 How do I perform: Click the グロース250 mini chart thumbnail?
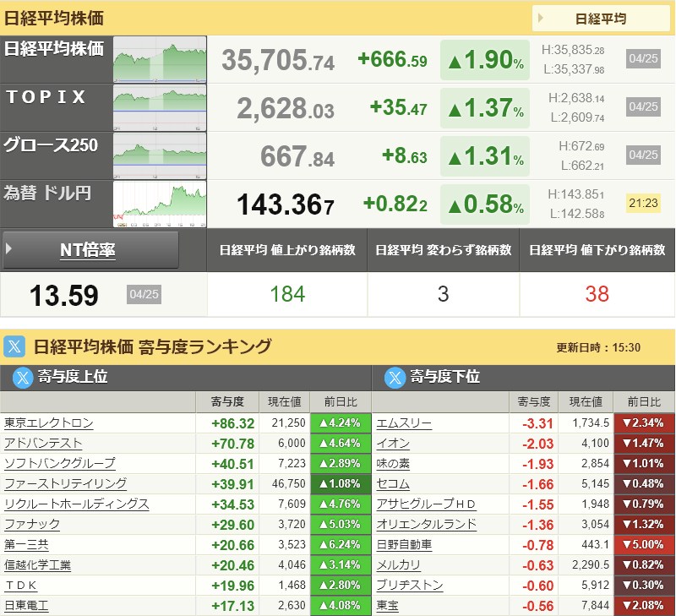pos(160,156)
